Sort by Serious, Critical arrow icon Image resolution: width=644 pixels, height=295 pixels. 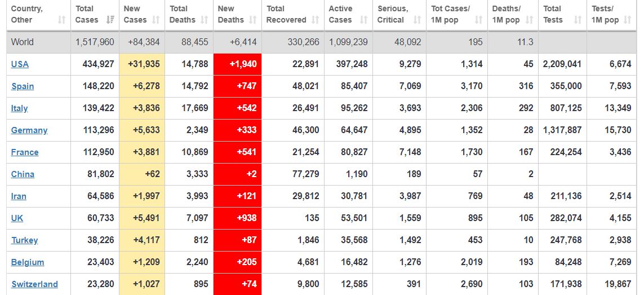[418, 20]
